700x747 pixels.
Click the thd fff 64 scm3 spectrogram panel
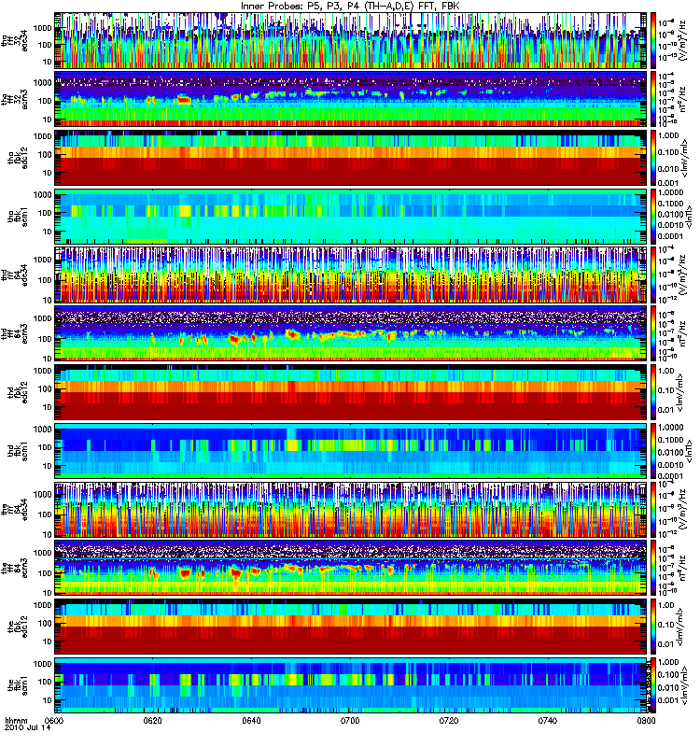click(351, 333)
